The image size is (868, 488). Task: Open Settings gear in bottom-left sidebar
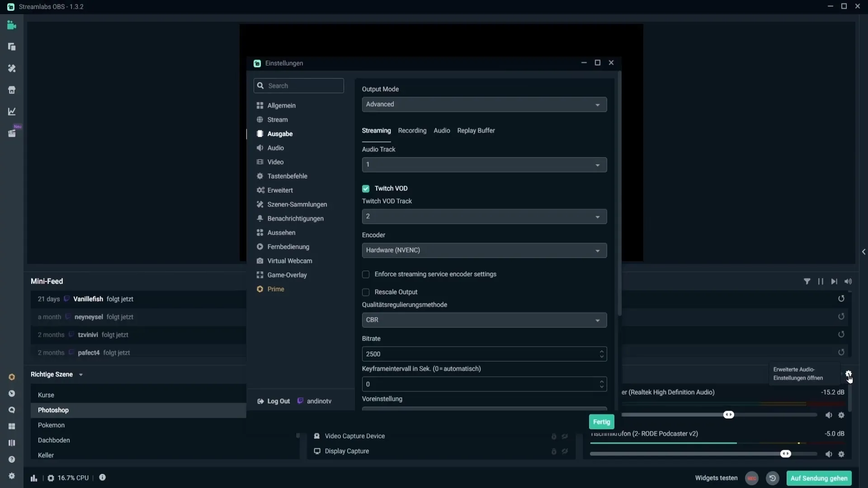12,476
